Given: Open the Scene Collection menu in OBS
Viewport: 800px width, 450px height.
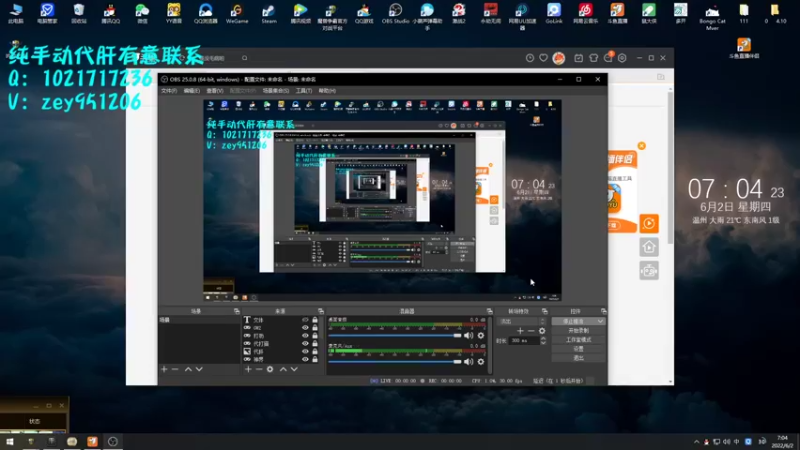Looking at the screenshot, I should point(276,91).
